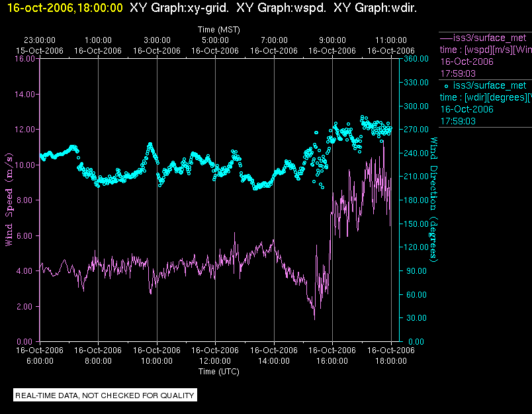Click the cyan circle legend marker for wdir
The height and width of the screenshot is (414, 532).
446,87
